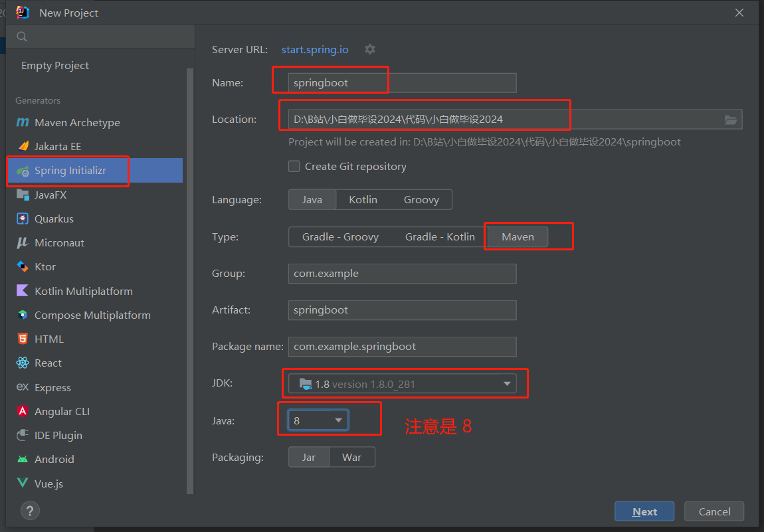This screenshot has width=764, height=532.
Task: Click the Angular CLI icon
Action: (x=23, y=411)
